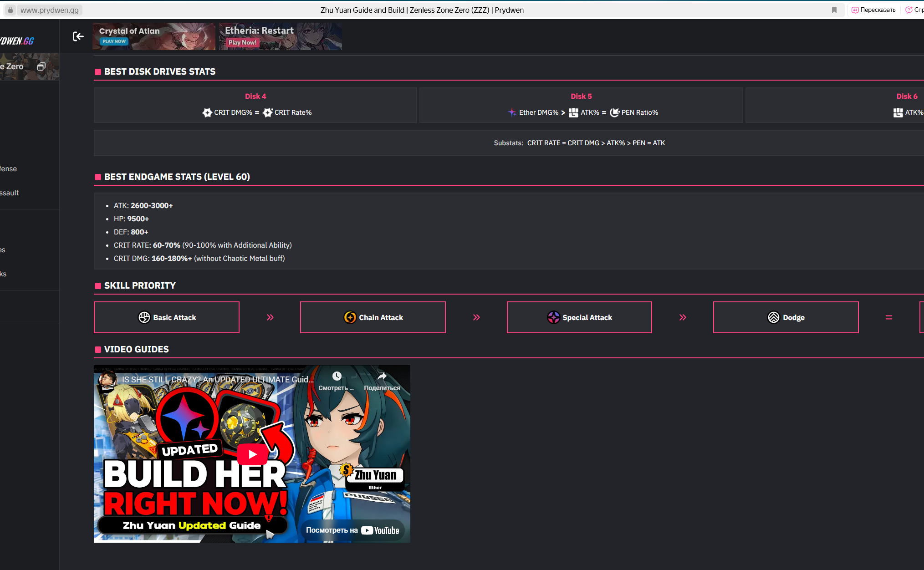The height and width of the screenshot is (570, 924).
Task: Click the Disk 6 ATK% stat icon
Action: coord(898,112)
